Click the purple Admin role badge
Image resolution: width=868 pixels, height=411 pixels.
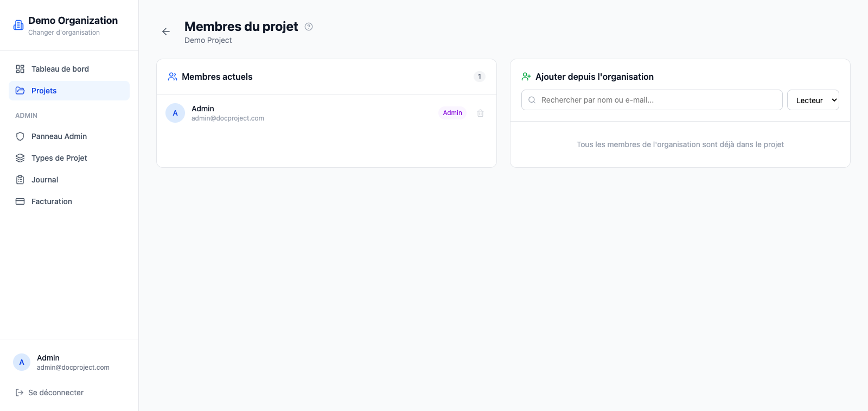pyautogui.click(x=452, y=113)
